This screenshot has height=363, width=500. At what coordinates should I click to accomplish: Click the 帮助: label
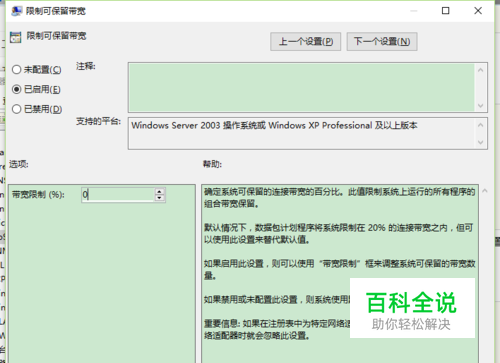212,164
